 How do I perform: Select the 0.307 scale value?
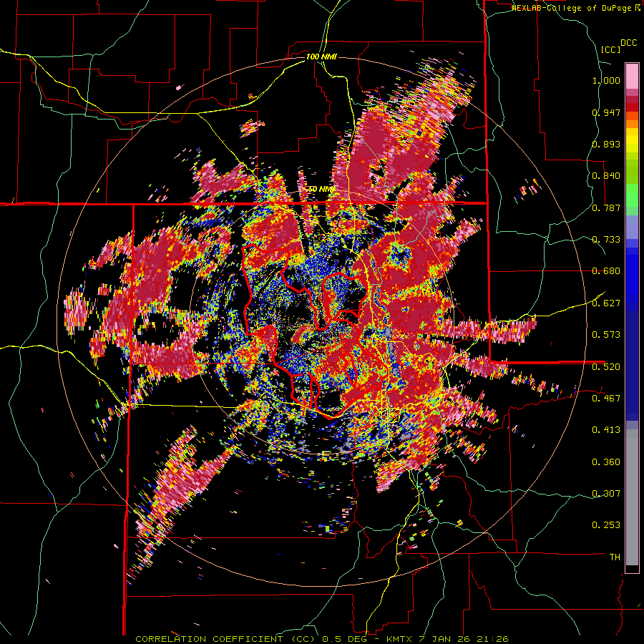[606, 493]
